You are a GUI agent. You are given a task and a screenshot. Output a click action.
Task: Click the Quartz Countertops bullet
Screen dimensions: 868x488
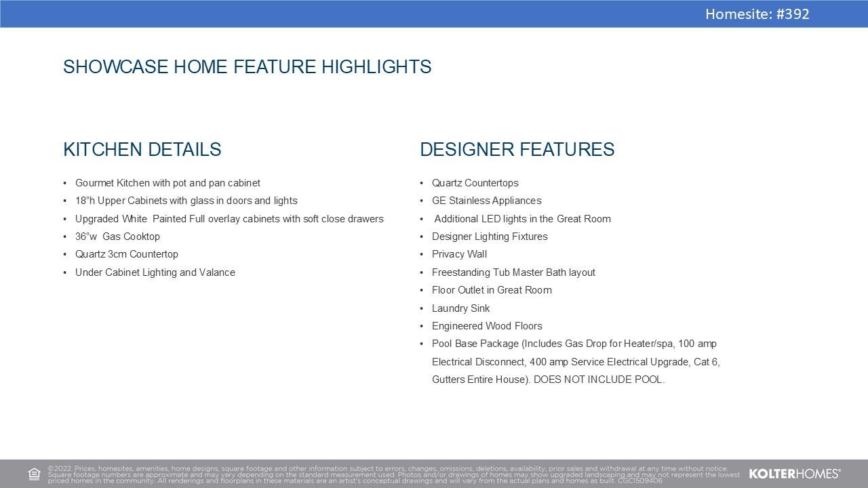click(475, 182)
